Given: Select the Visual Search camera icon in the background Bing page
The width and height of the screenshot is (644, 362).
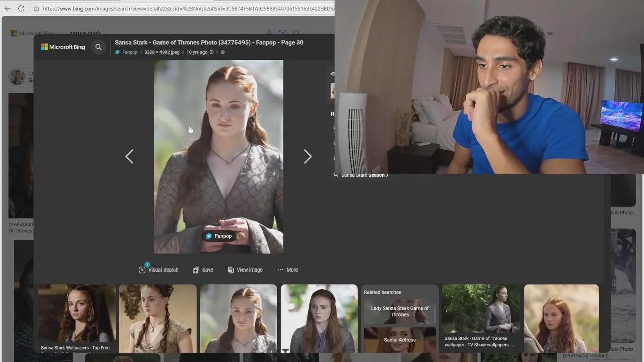Looking at the screenshot, I should [283, 33].
